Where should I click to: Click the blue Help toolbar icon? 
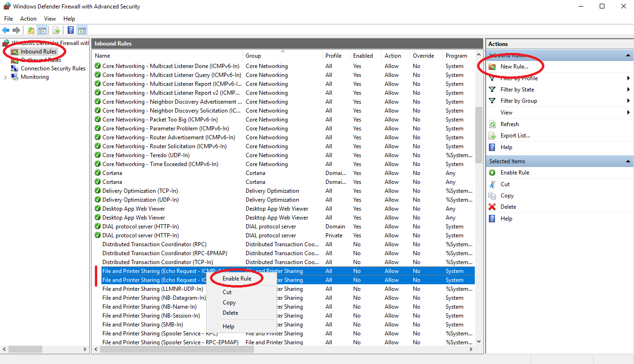coord(70,30)
